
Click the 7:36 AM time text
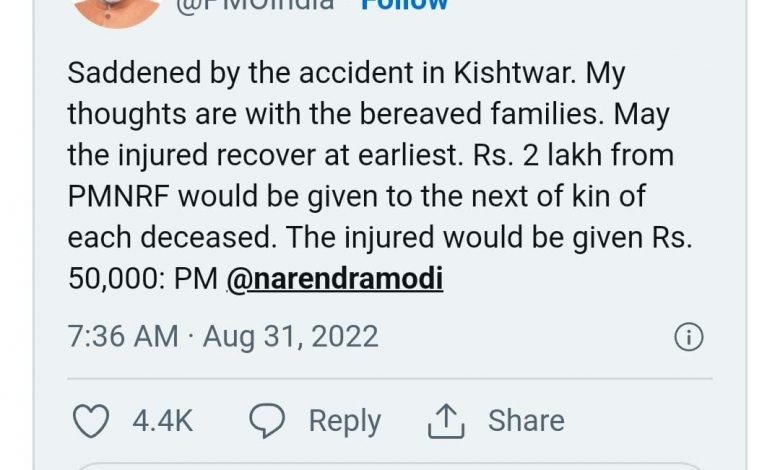point(122,336)
